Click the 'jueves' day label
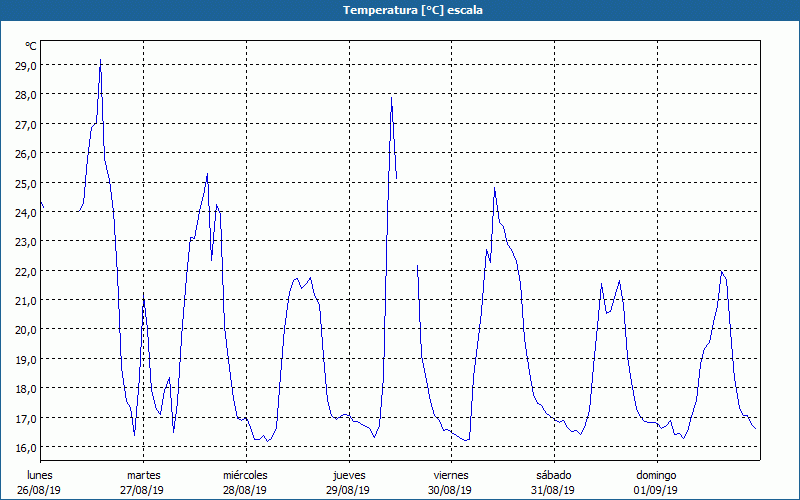The height and width of the screenshot is (500, 800). (x=349, y=475)
